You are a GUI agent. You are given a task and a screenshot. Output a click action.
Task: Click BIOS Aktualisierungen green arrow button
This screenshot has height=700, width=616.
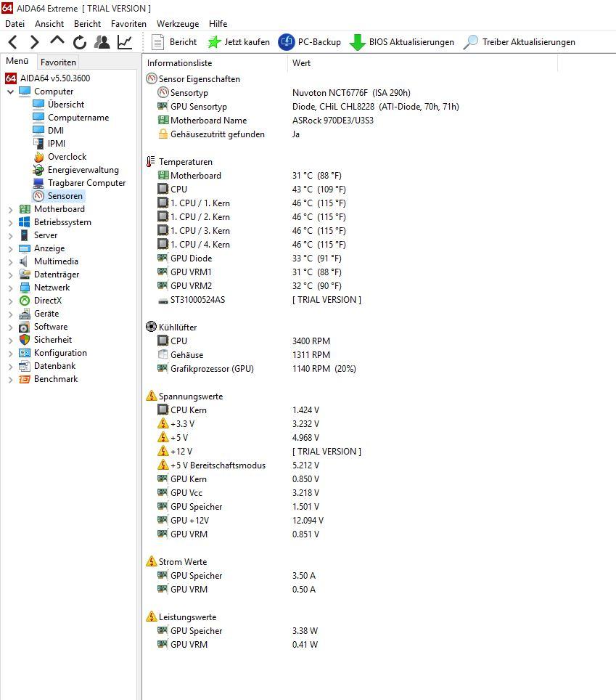pyautogui.click(x=401, y=42)
